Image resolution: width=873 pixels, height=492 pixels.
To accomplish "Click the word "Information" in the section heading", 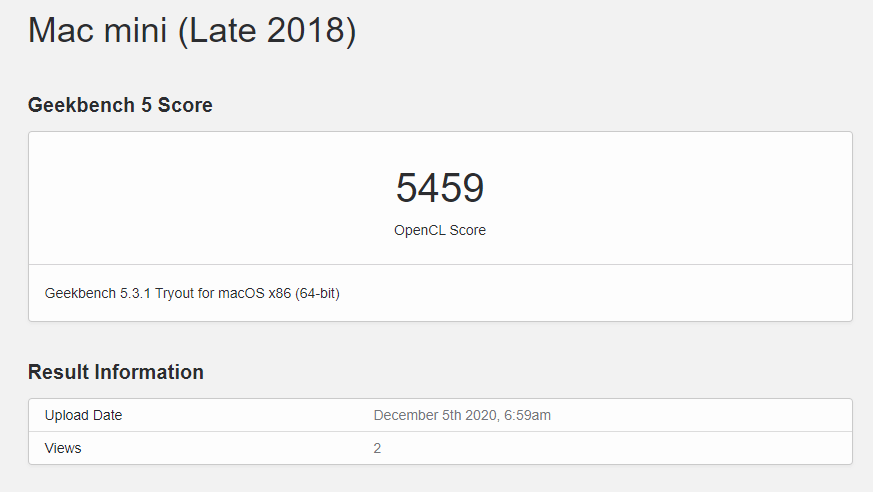I will point(149,372).
